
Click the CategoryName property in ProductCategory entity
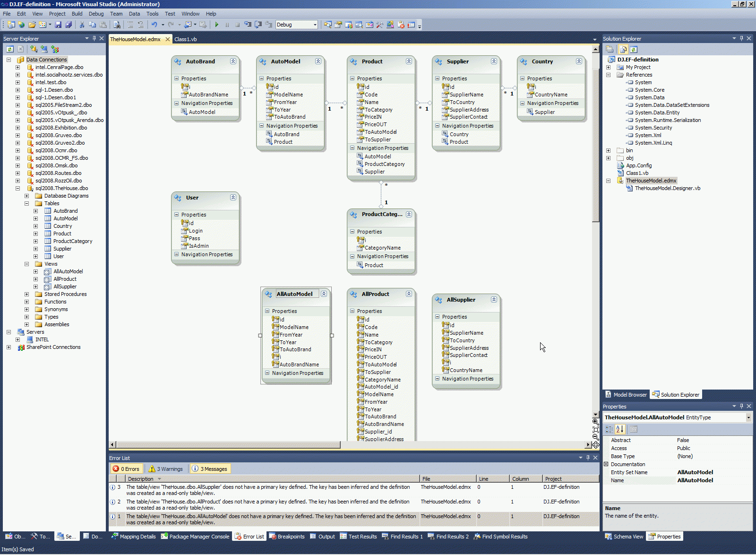click(x=383, y=248)
